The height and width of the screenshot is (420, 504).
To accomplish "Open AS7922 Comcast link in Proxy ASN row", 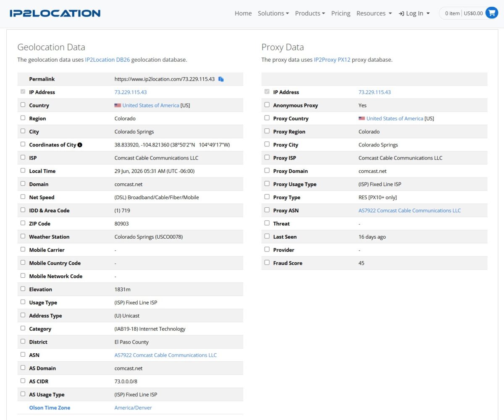I will point(409,210).
